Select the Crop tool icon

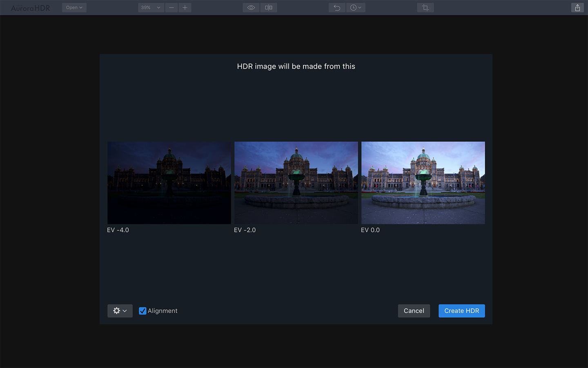coord(425,7)
